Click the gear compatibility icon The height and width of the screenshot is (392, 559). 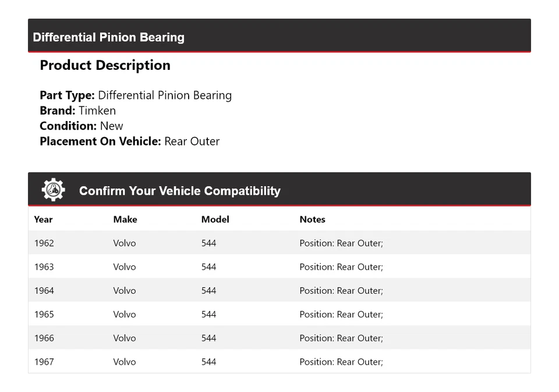pyautogui.click(x=53, y=190)
